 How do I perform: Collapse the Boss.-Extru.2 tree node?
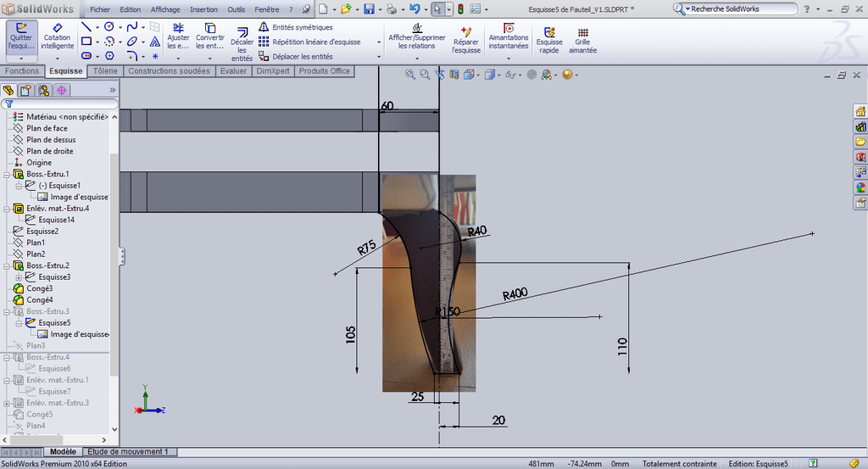7,265
